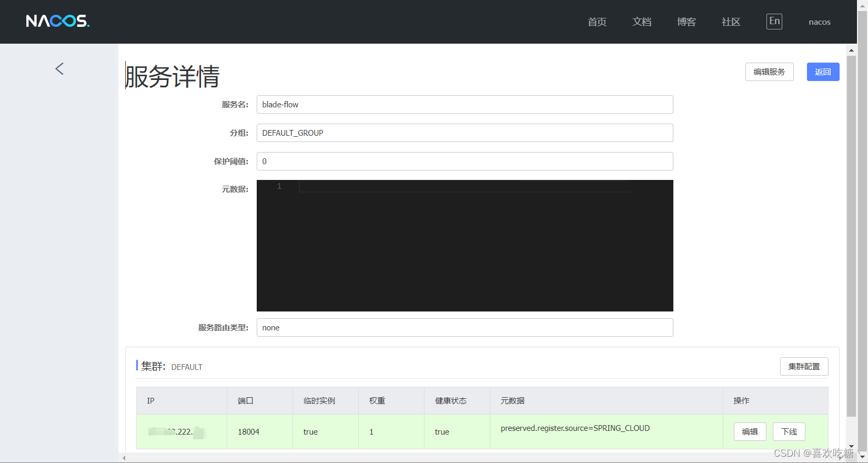Focus the 服务名 field containing blade-flow
Screen dimensions: 868x463
pos(465,104)
